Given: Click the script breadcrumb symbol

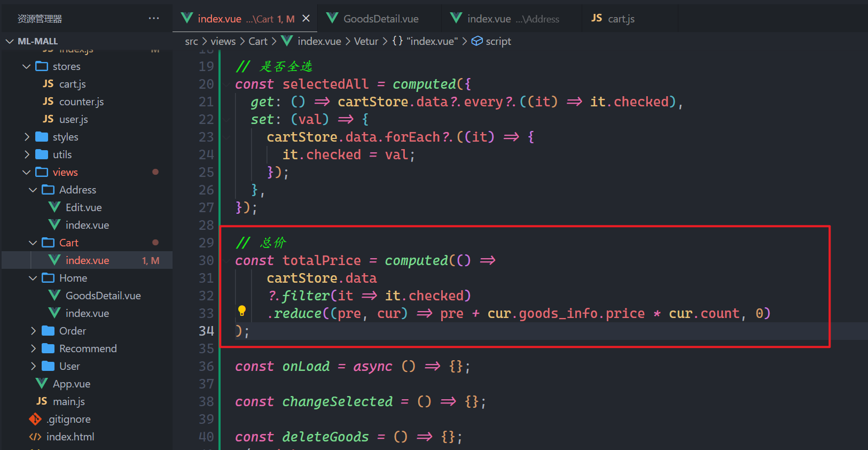Looking at the screenshot, I should [x=498, y=41].
